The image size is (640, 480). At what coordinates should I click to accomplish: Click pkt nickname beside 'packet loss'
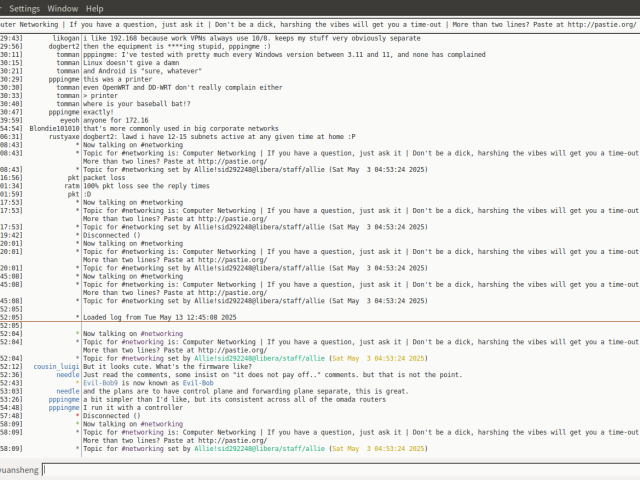point(73,176)
